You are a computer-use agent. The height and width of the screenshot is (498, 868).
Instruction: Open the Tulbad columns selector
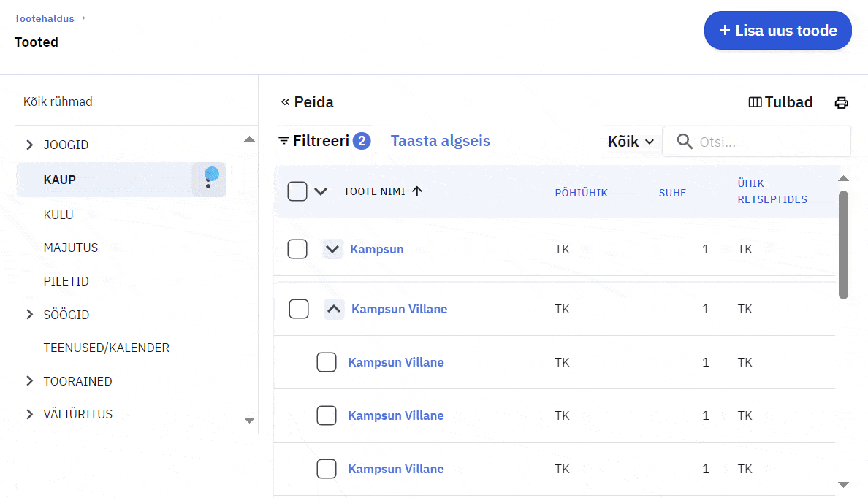pyautogui.click(x=780, y=102)
